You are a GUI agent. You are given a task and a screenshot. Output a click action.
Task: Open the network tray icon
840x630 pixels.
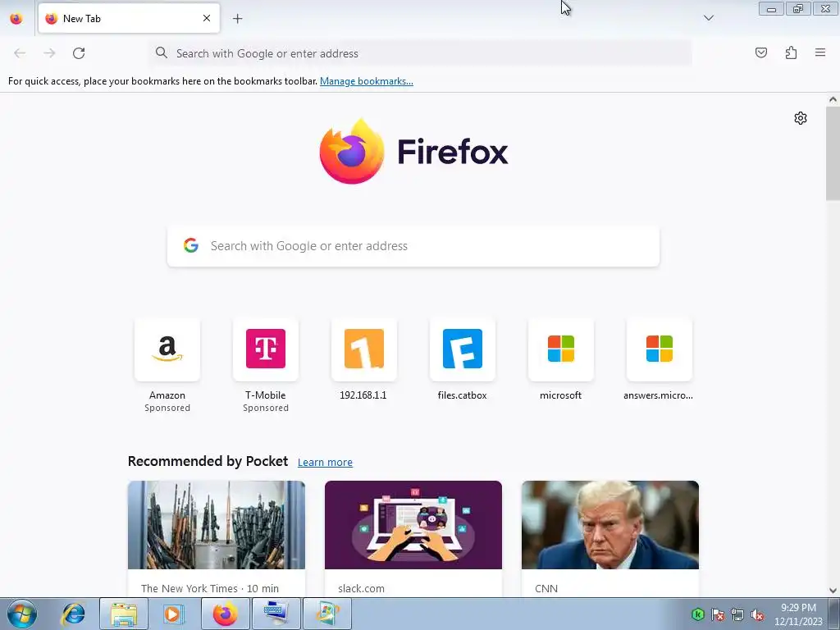(737, 614)
